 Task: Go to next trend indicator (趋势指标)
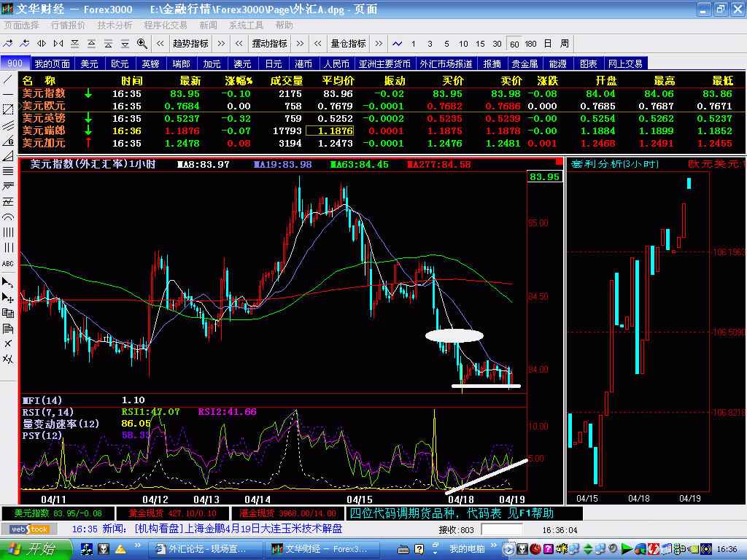point(221,43)
